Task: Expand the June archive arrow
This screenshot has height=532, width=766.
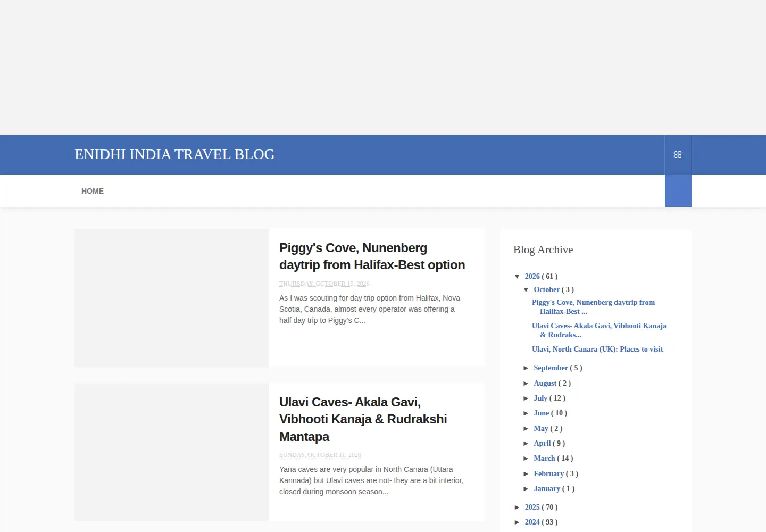Action: 526,413
